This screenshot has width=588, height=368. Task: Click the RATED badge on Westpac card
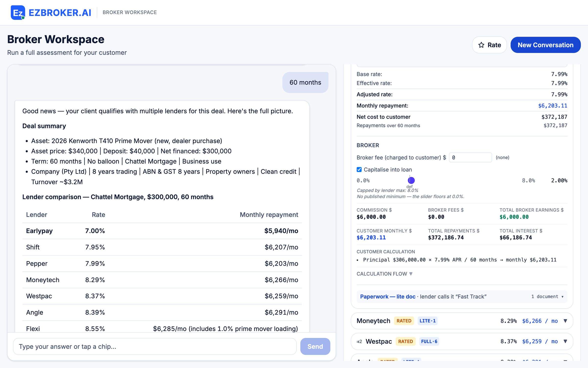pos(405,341)
